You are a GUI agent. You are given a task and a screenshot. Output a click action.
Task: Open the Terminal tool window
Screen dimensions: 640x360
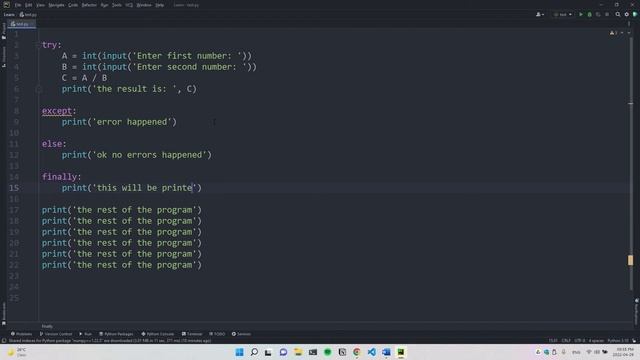pos(192,334)
